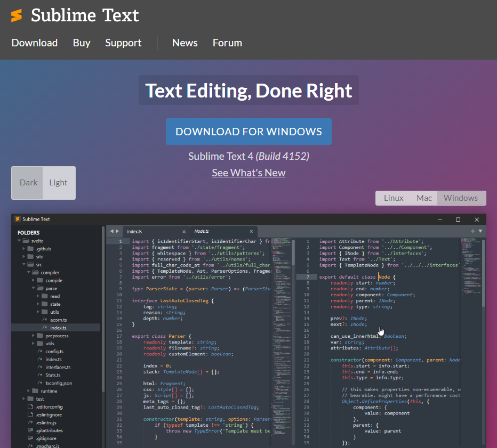This screenshot has width=497, height=448.
Task: Close the index.ts tab with its X
Action: point(184,232)
